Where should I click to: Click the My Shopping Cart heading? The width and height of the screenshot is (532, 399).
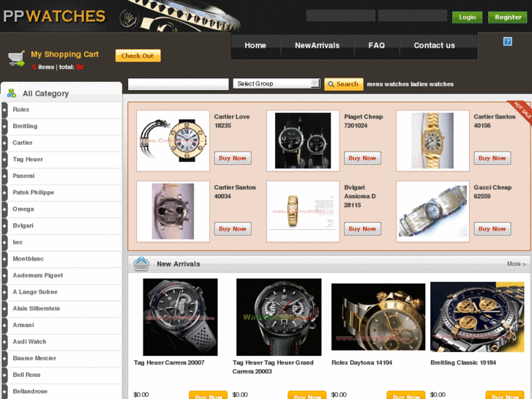click(x=64, y=54)
